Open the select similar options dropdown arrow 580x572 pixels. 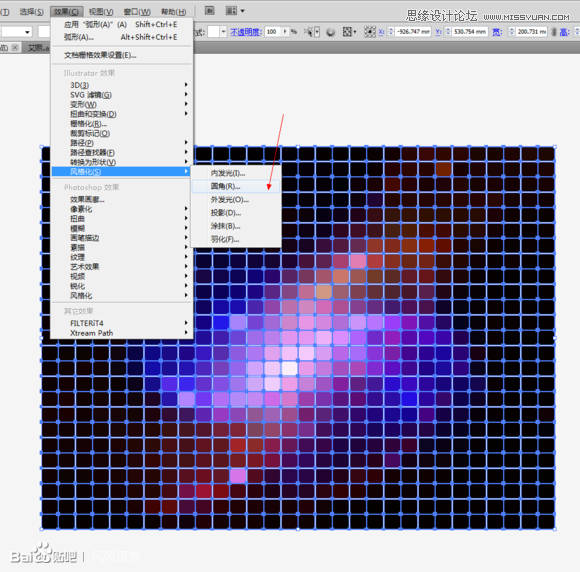317,32
